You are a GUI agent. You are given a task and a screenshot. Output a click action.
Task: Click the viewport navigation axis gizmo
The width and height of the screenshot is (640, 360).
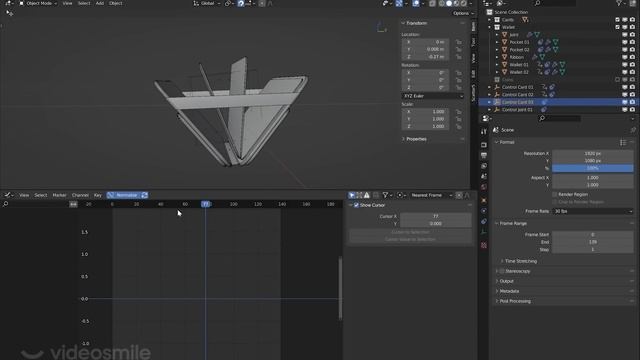pyautogui.click(x=381, y=27)
